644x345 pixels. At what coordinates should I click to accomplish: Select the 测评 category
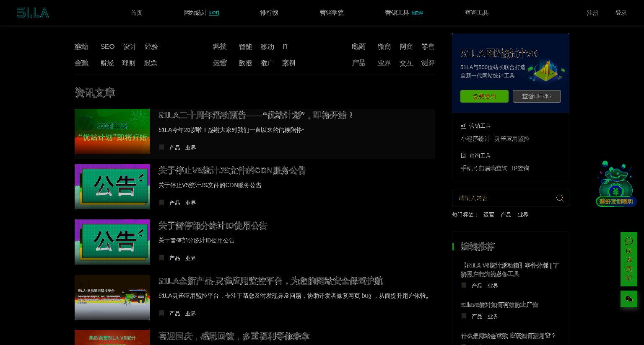428,63
